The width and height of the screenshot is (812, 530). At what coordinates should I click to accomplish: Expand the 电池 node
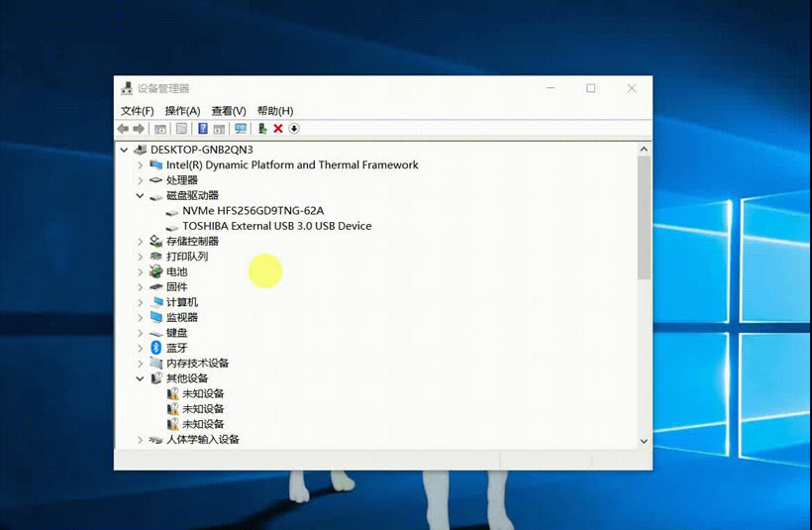tap(140, 272)
